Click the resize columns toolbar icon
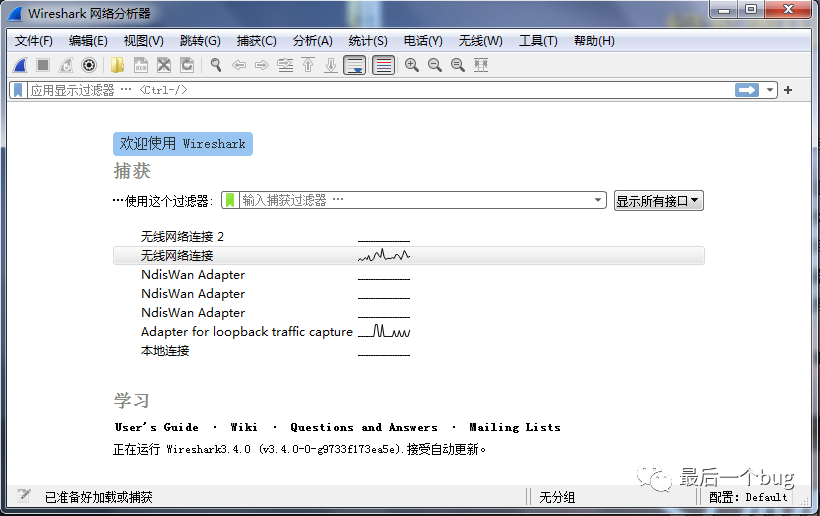Screen dimensions: 820x516 481,65
